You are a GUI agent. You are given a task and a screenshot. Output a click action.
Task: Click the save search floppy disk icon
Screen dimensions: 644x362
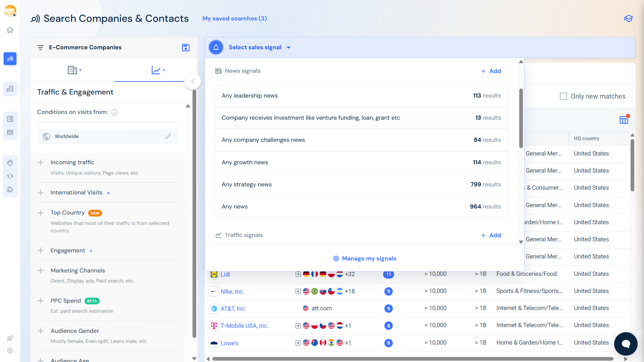click(185, 48)
